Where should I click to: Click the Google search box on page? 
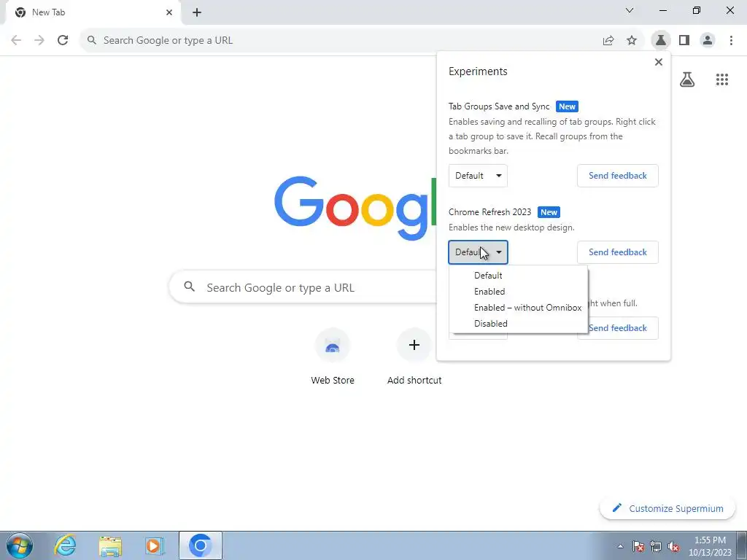coord(303,287)
